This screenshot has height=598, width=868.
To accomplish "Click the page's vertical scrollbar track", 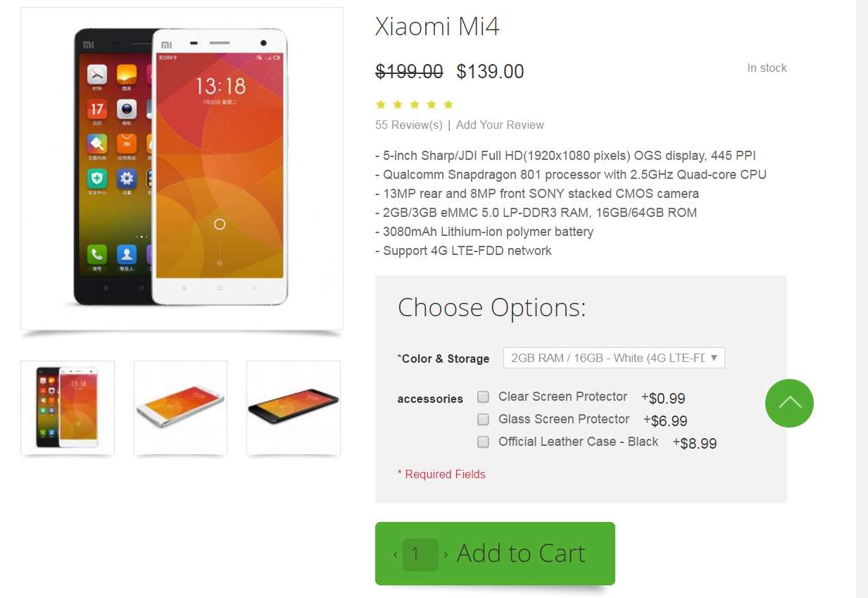I will [x=862, y=299].
